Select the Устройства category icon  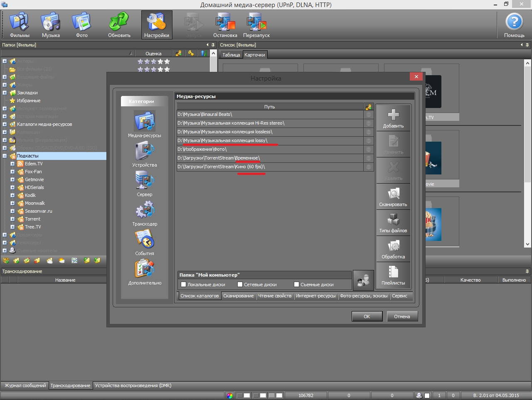144,151
